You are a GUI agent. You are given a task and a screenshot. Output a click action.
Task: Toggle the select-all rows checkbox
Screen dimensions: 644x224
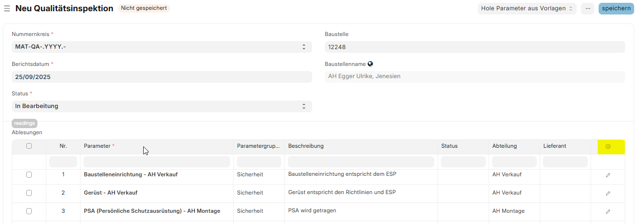tap(29, 146)
